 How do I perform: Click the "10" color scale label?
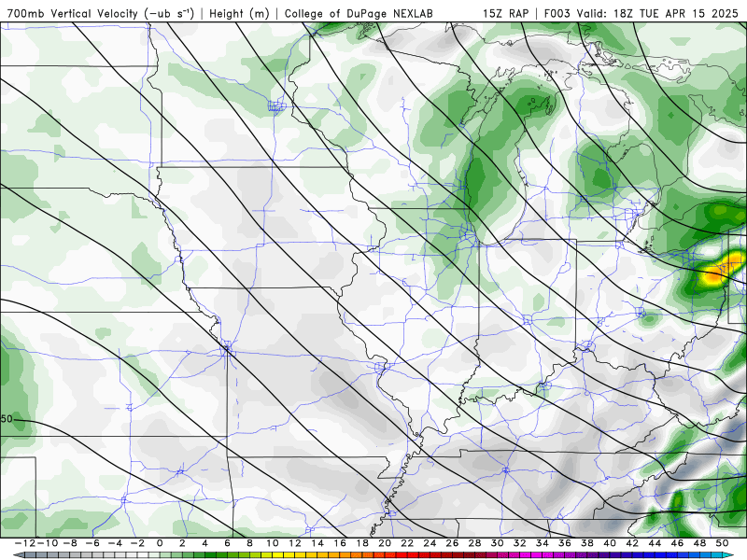tap(272, 543)
